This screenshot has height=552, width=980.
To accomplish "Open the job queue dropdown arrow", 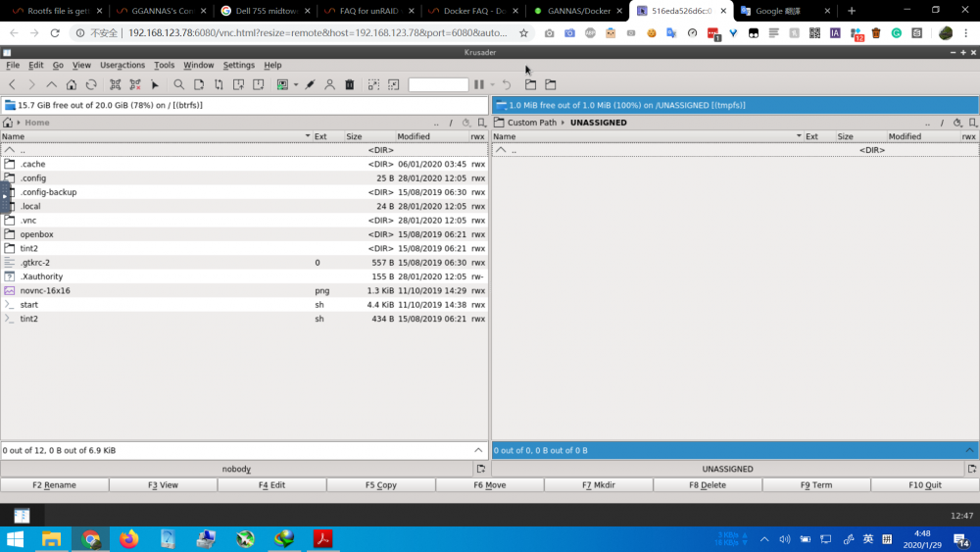I will pyautogui.click(x=493, y=84).
